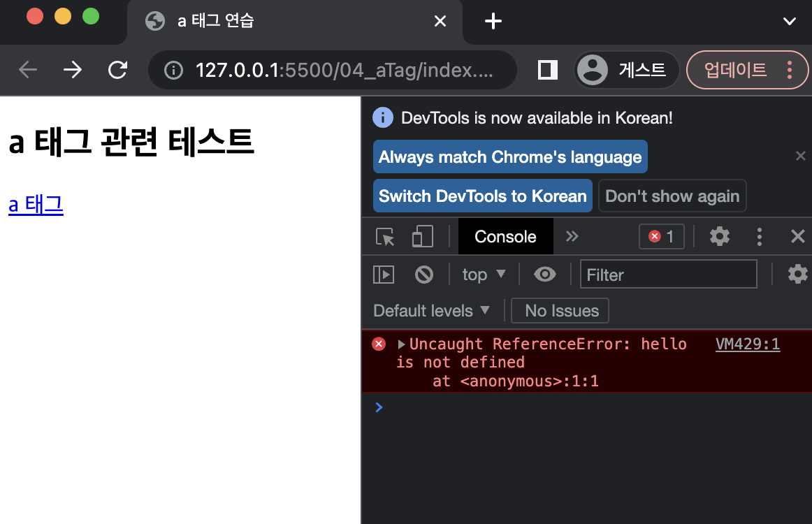Viewport: 812px width, 524px height.
Task: Click the red error icon in console
Action: pos(379,344)
